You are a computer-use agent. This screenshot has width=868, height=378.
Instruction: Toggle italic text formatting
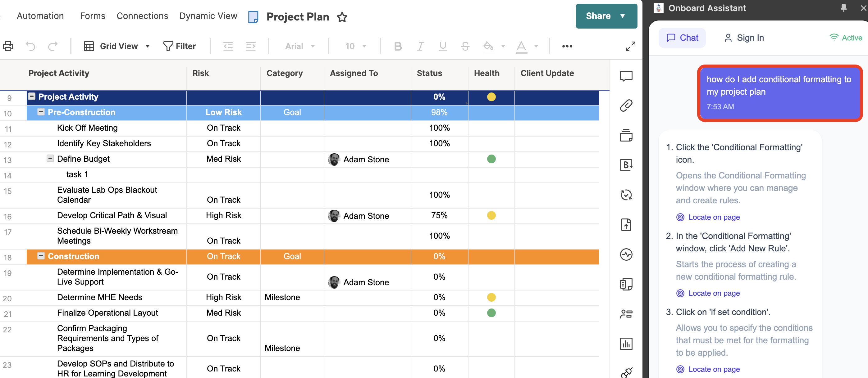point(420,46)
